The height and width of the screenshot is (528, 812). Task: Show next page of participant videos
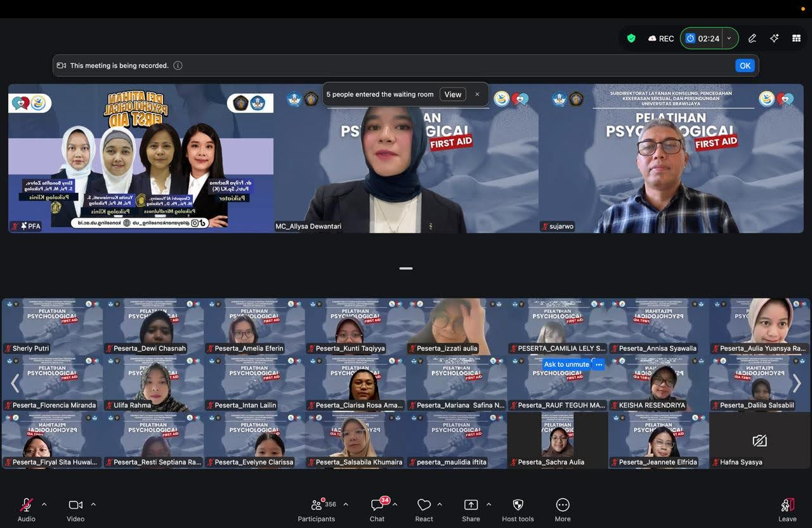(x=797, y=383)
